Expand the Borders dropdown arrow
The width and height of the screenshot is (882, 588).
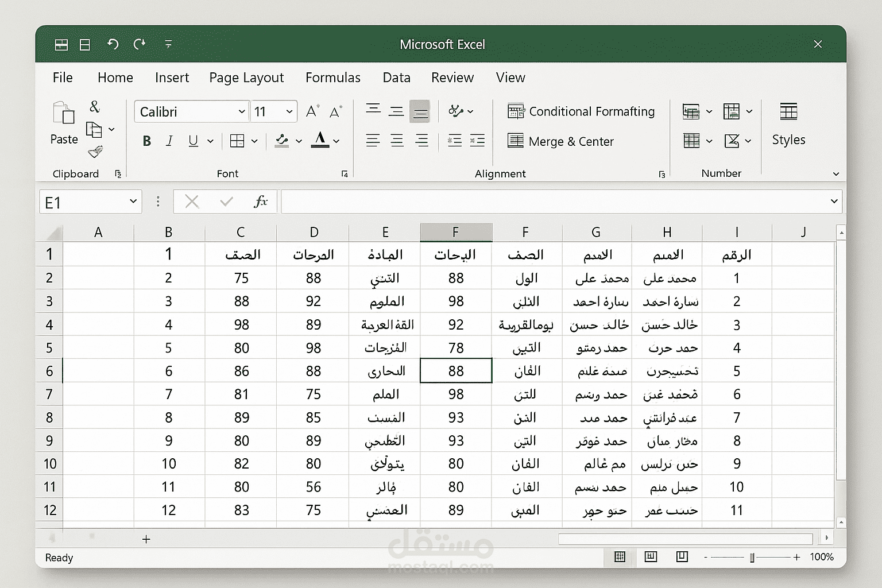pos(254,141)
